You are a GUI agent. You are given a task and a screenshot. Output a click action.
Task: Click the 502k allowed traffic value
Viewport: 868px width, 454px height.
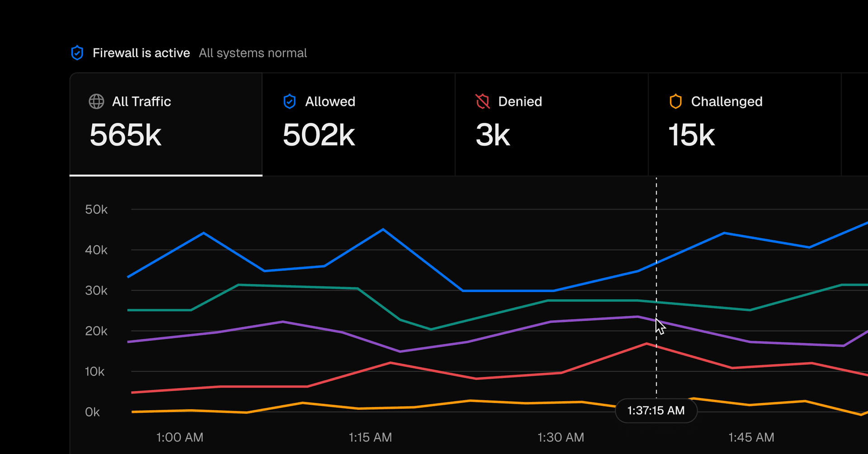319,135
